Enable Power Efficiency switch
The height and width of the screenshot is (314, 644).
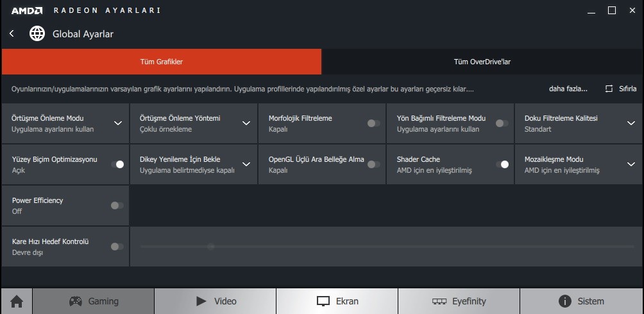coord(117,205)
